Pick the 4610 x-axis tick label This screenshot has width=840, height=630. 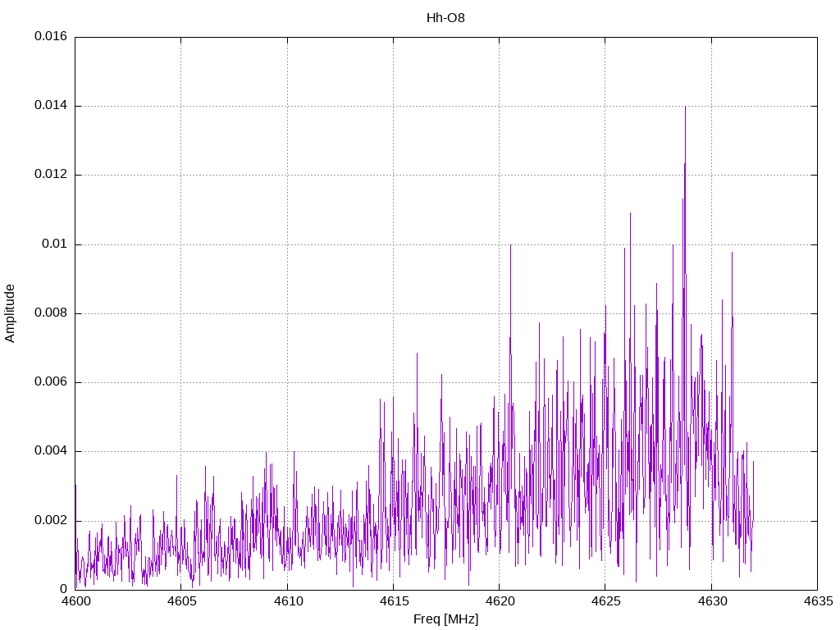pos(287,601)
